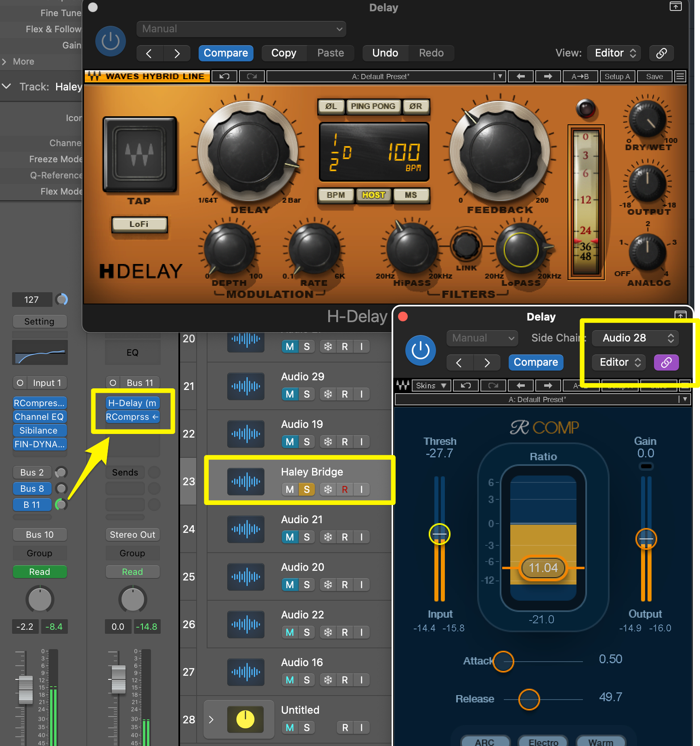Click Compare in the H-Delay window

[x=226, y=53]
